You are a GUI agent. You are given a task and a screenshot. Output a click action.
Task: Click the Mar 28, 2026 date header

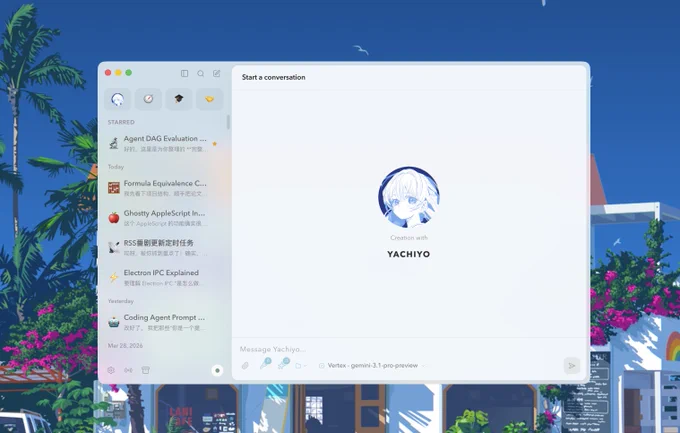pyautogui.click(x=125, y=345)
